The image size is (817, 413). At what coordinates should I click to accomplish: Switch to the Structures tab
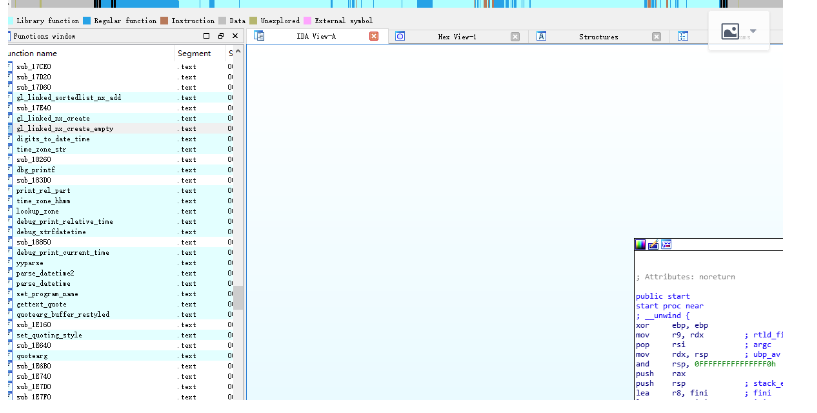pos(598,37)
